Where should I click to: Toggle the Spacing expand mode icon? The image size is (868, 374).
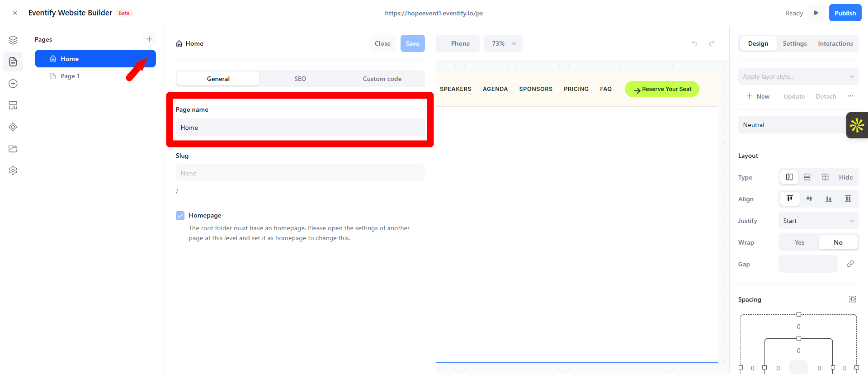(853, 299)
